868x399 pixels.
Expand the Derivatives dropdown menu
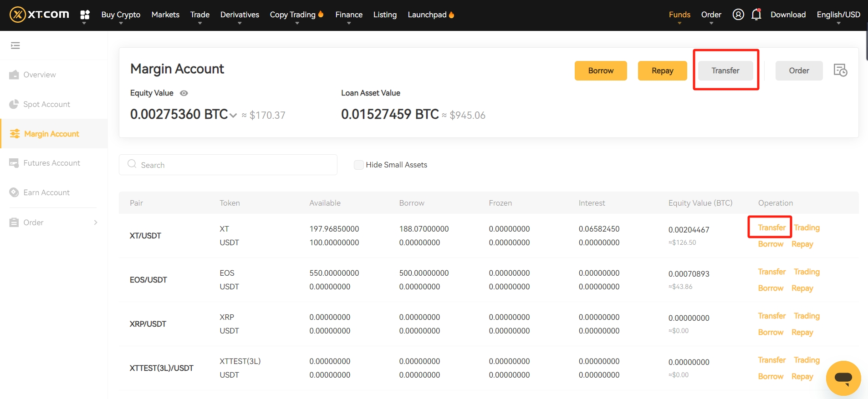(x=240, y=15)
